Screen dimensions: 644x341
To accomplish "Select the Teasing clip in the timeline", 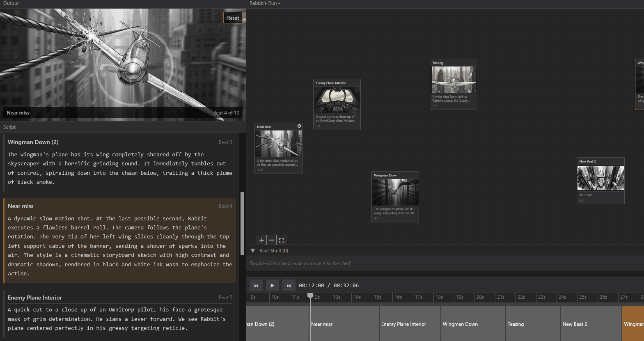I will [x=532, y=324].
